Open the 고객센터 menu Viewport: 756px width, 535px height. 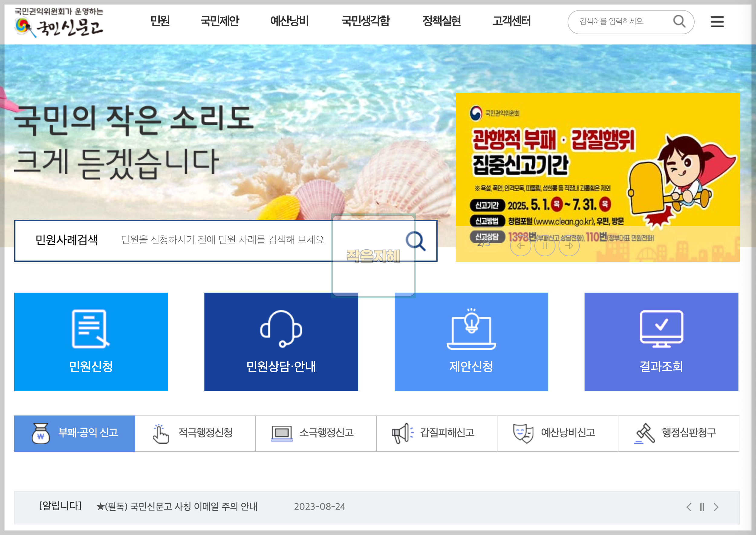pyautogui.click(x=511, y=21)
